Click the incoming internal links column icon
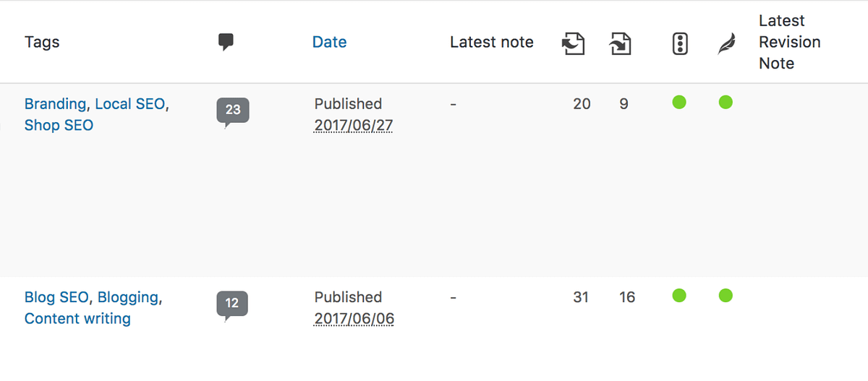This screenshot has width=868, height=381. click(621, 43)
